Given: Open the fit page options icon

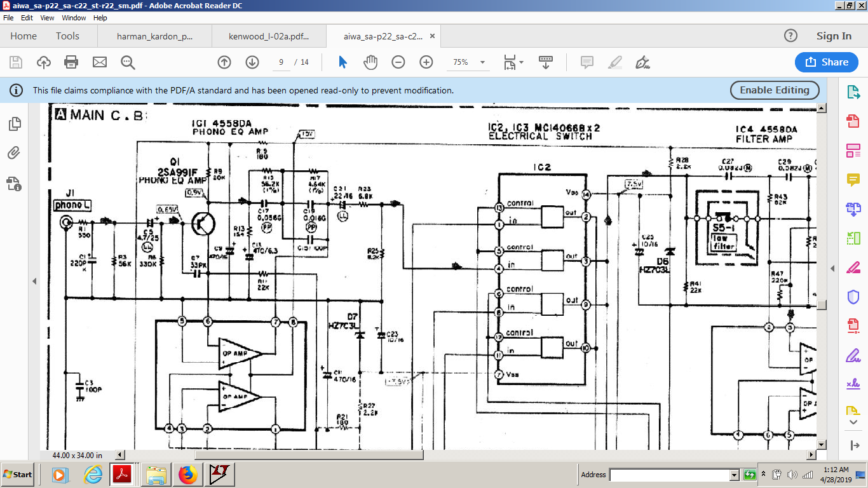Looking at the screenshot, I should tap(513, 62).
